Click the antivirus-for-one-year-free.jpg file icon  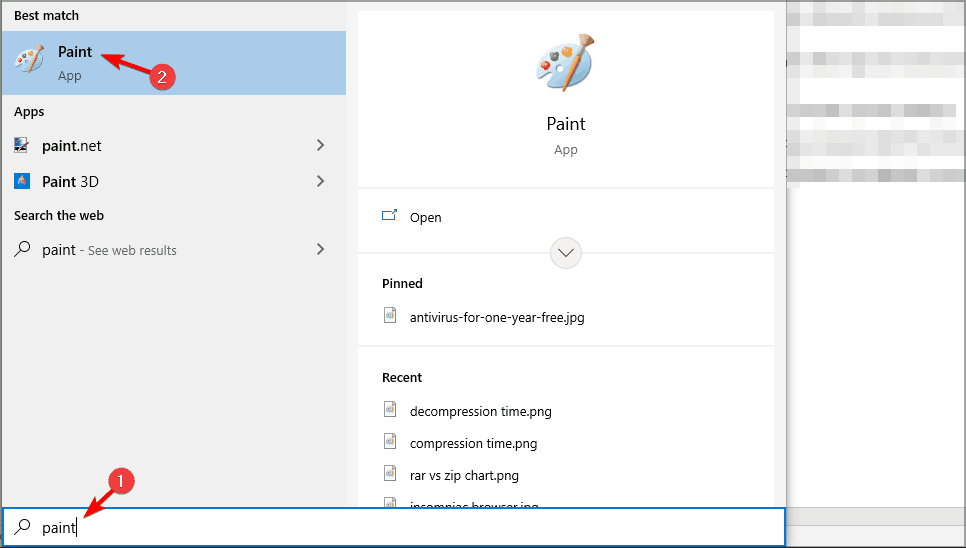click(390, 315)
